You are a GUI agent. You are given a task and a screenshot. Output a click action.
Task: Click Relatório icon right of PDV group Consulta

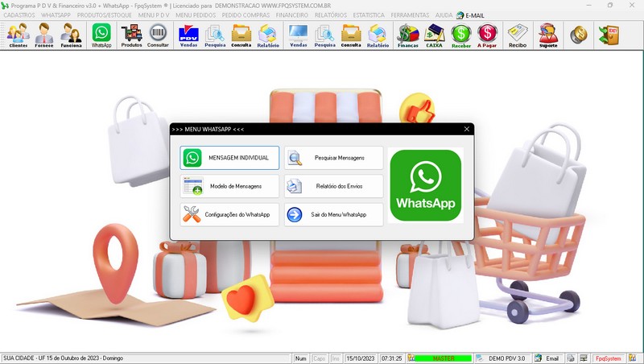pyautogui.click(x=268, y=35)
